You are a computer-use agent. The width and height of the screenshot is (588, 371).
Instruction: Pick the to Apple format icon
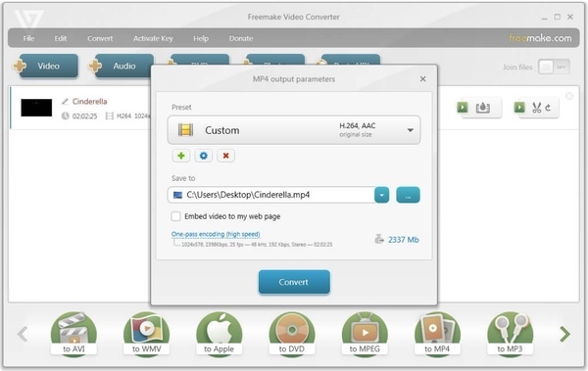click(219, 334)
